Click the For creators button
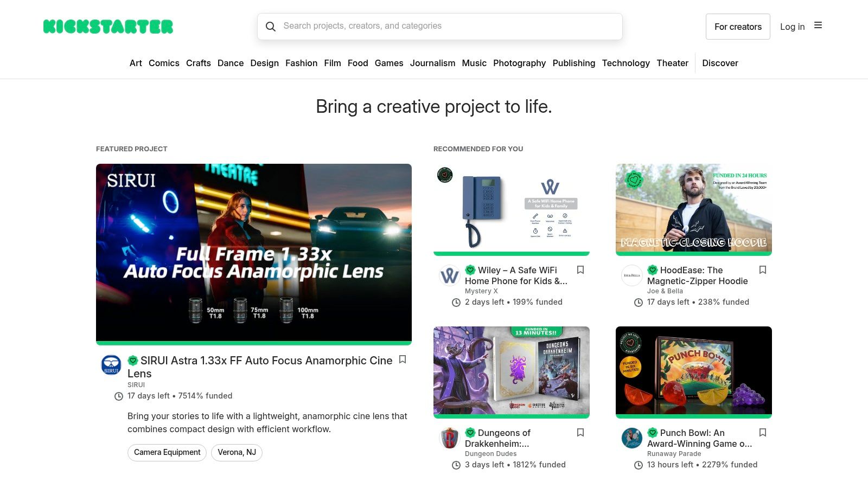868x488 pixels. click(x=738, y=26)
